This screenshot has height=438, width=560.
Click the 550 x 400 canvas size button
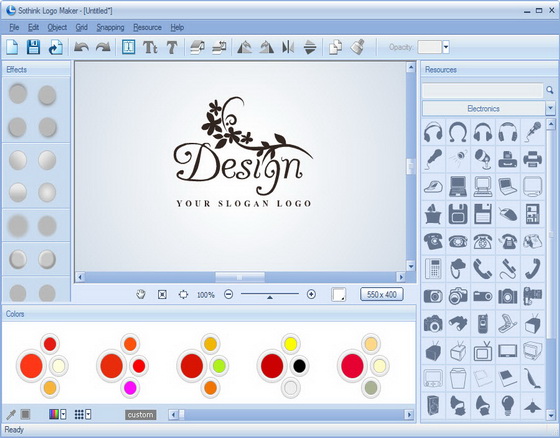[382, 294]
